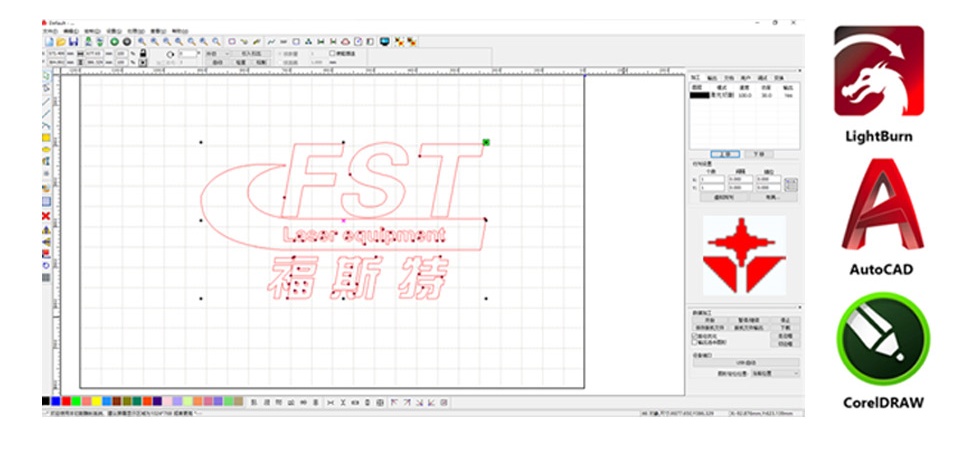Click the padlock aspect ratio lock icon
Screen dimensions: 962x456
143,53
